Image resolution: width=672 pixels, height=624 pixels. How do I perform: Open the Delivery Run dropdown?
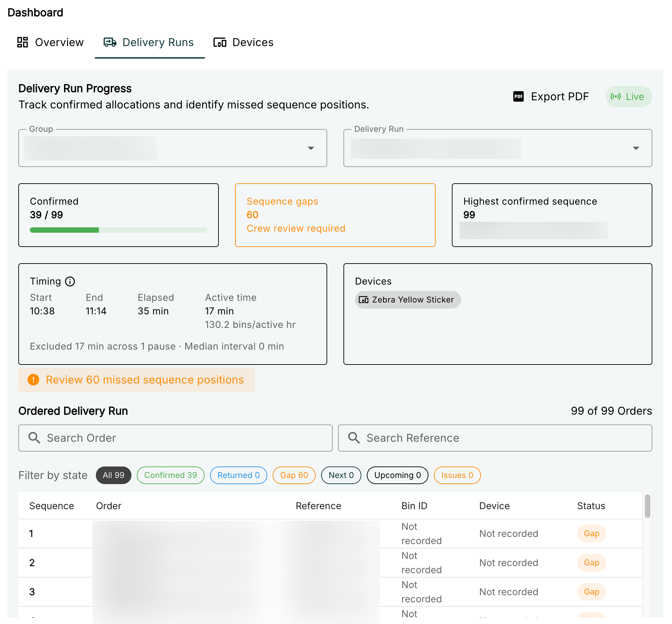point(498,148)
